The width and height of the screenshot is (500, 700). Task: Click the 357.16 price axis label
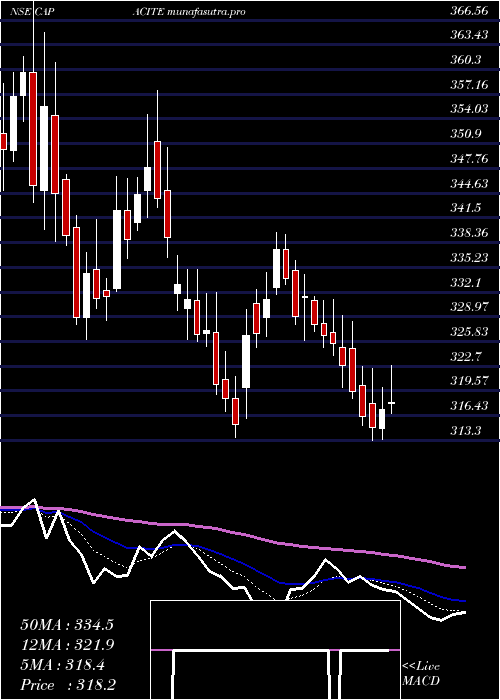(x=469, y=84)
